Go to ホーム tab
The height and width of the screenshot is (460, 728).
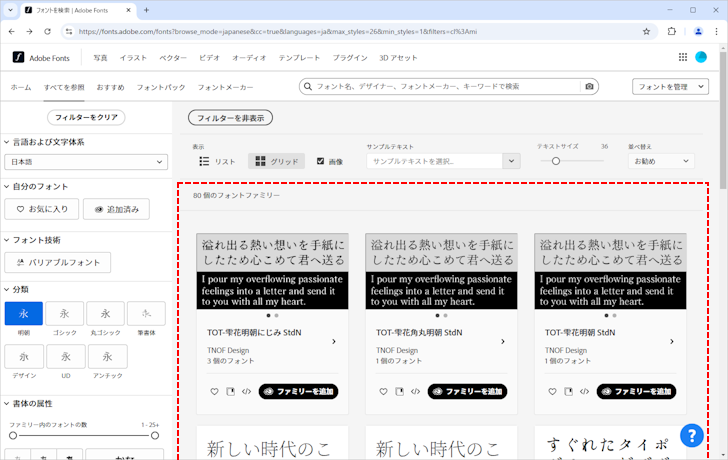(x=21, y=87)
